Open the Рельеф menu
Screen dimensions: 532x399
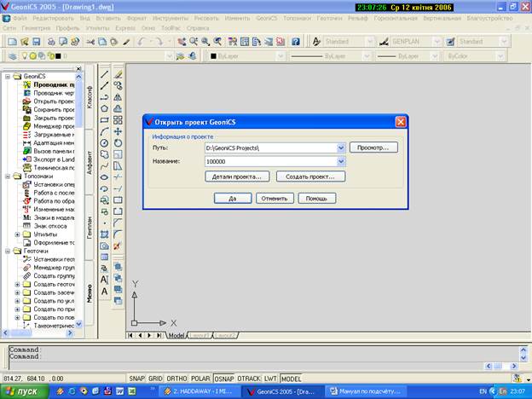point(357,18)
